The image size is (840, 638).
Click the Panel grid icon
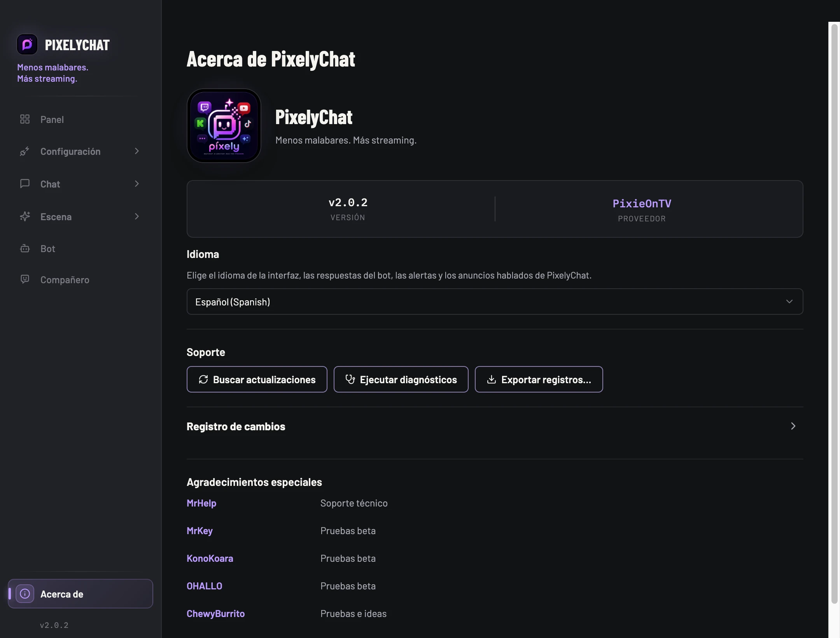[x=25, y=119]
